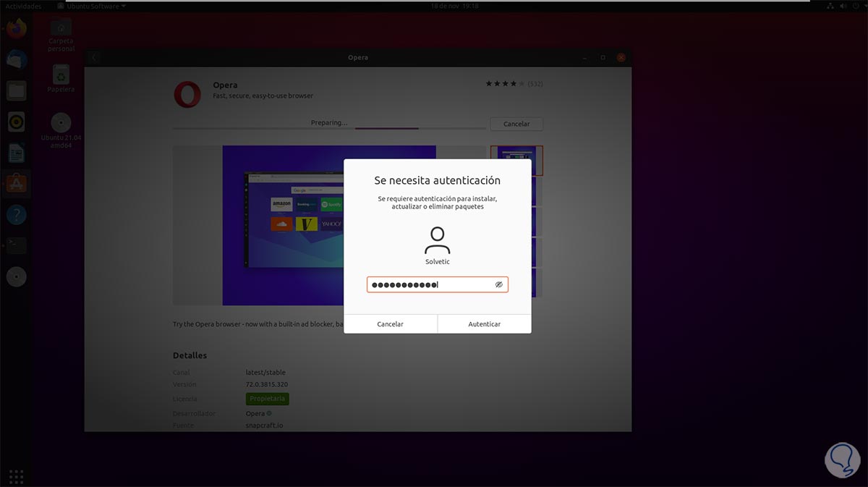Screen dimensions: 868x487
Task: Click the large Opera screenshot preview
Action: pos(329,225)
